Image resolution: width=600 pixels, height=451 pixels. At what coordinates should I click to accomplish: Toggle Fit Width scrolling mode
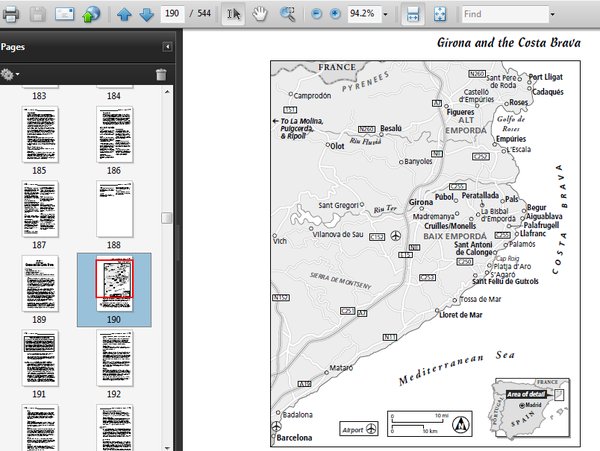412,15
